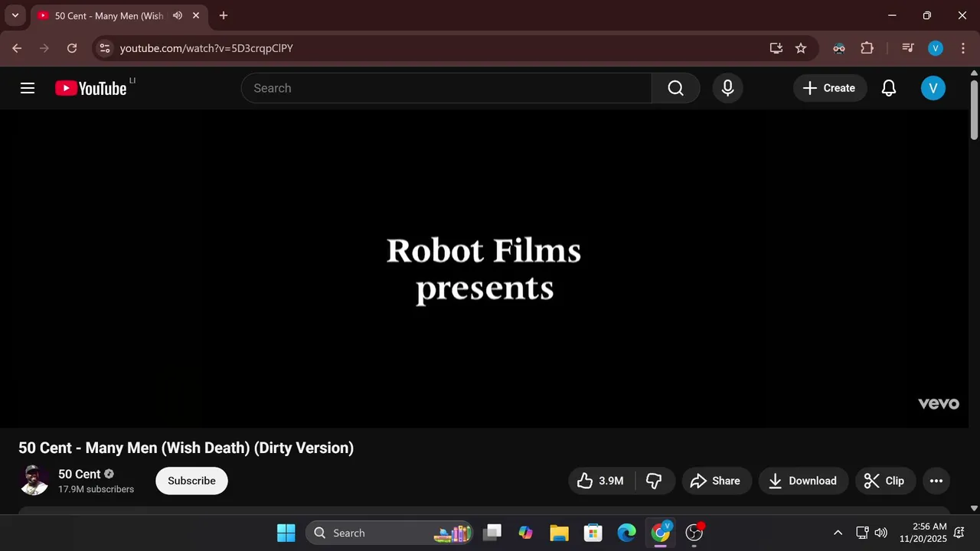Click the address bar URL
Image resolution: width=980 pixels, height=551 pixels.
click(x=207, y=48)
